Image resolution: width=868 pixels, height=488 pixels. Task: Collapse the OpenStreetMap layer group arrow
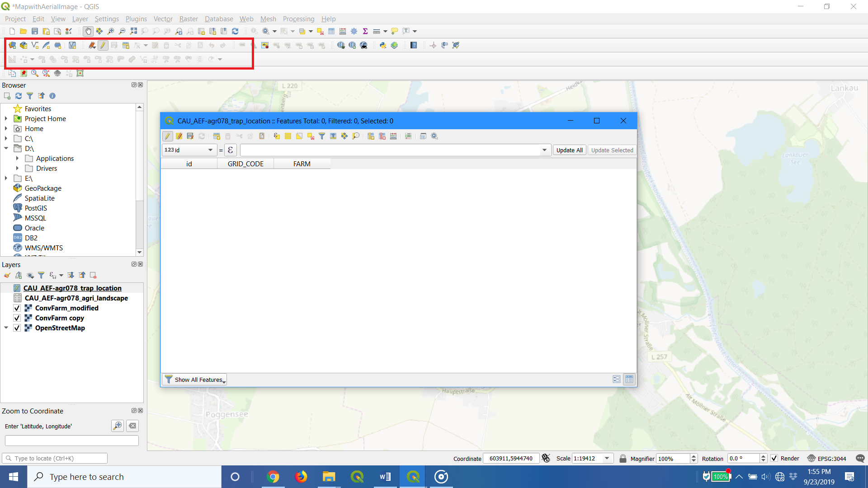[6, 328]
